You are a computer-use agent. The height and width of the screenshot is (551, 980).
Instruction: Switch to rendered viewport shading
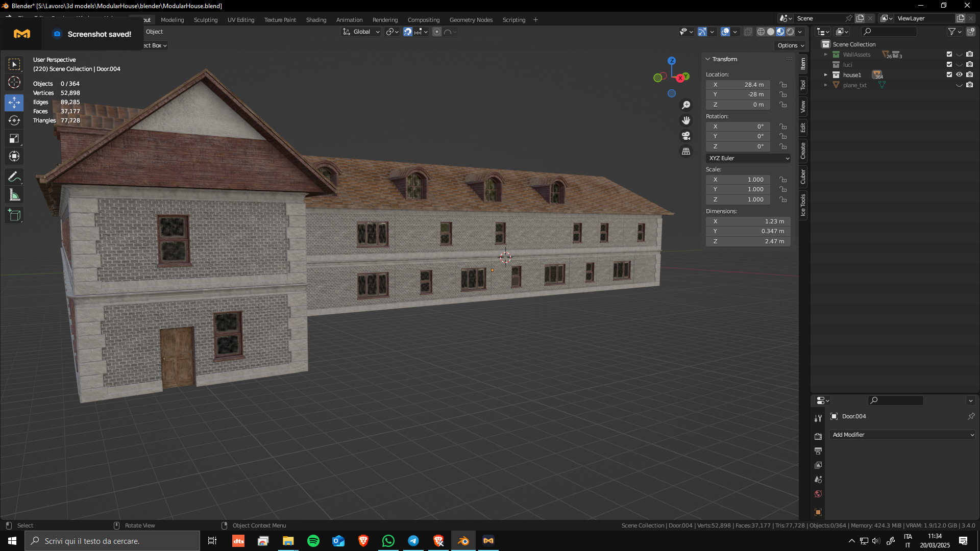coord(790,32)
